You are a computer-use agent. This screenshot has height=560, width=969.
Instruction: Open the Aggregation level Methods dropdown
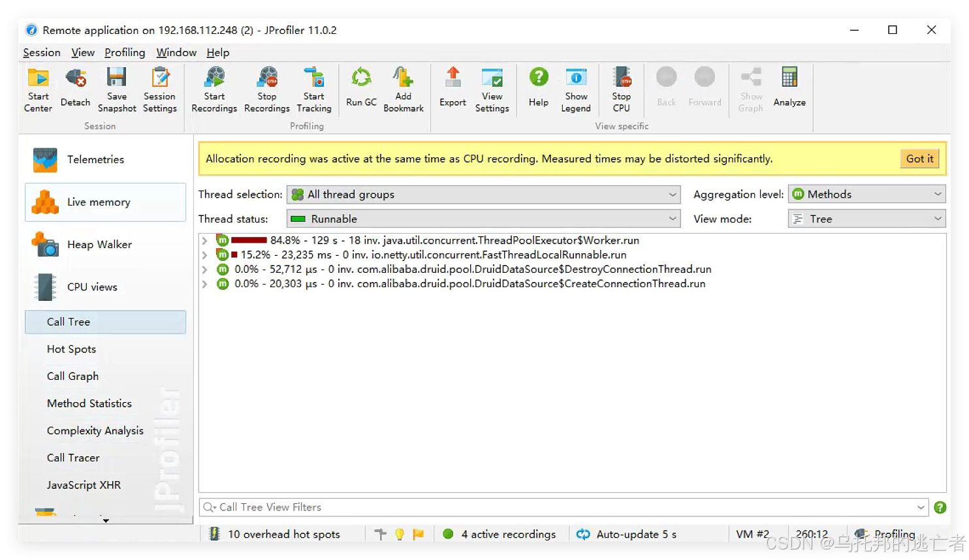[867, 194]
